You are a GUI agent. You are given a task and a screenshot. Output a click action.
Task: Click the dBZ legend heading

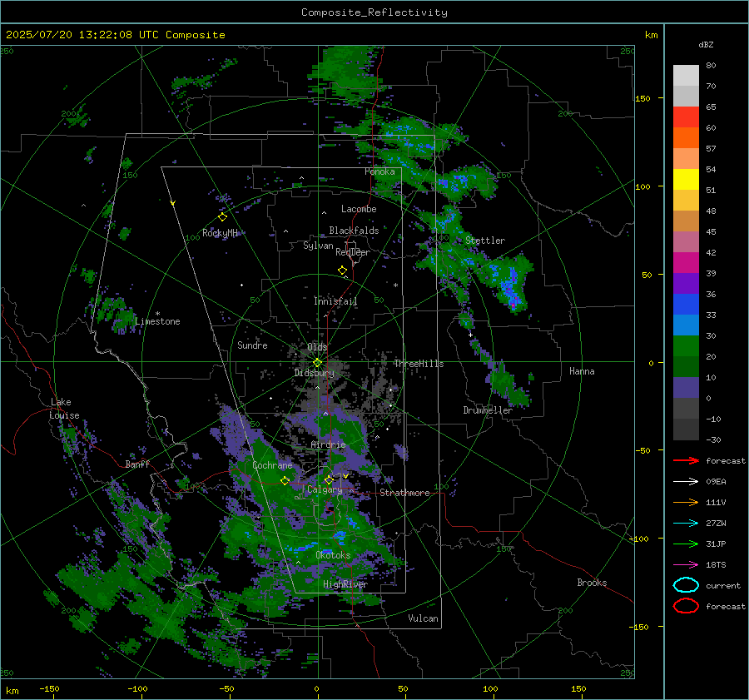coord(706,44)
